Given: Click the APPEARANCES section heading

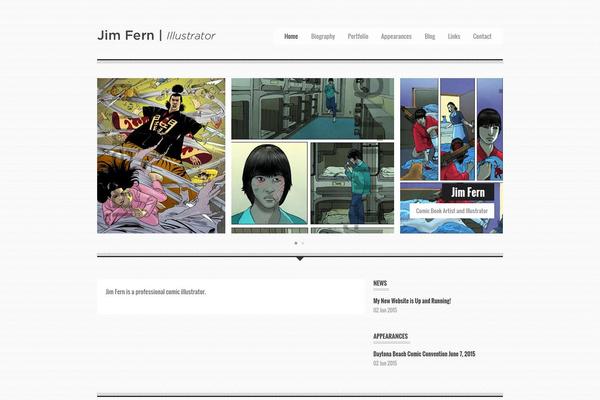Looking at the screenshot, I should pos(390,336).
